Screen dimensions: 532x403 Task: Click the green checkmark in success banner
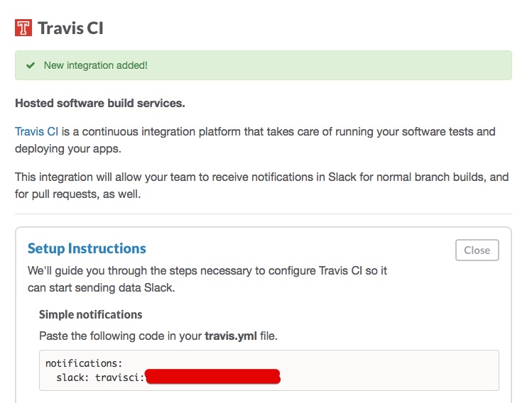coord(31,65)
